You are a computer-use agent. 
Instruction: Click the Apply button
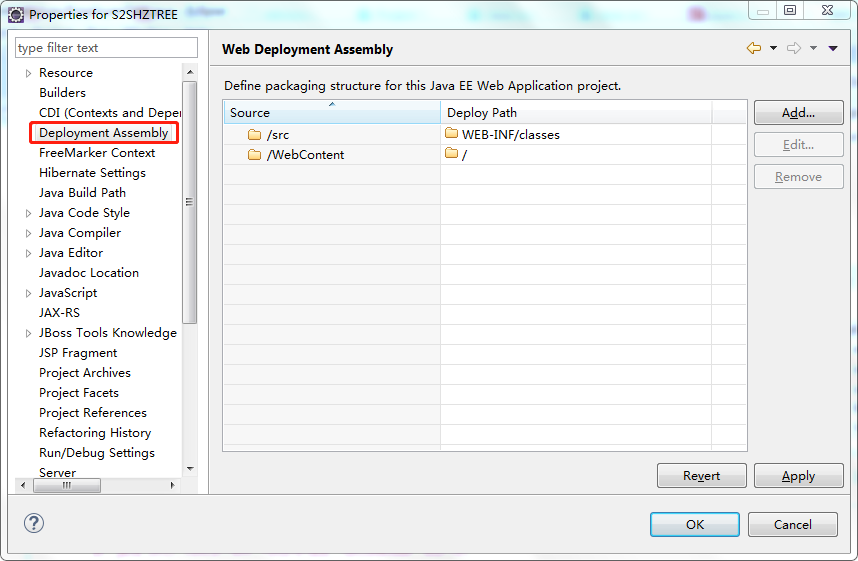coord(798,476)
